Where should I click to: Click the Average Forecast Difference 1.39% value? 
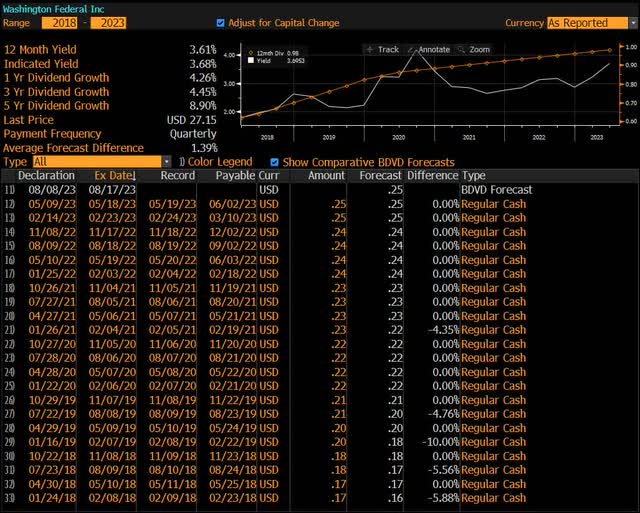click(204, 148)
